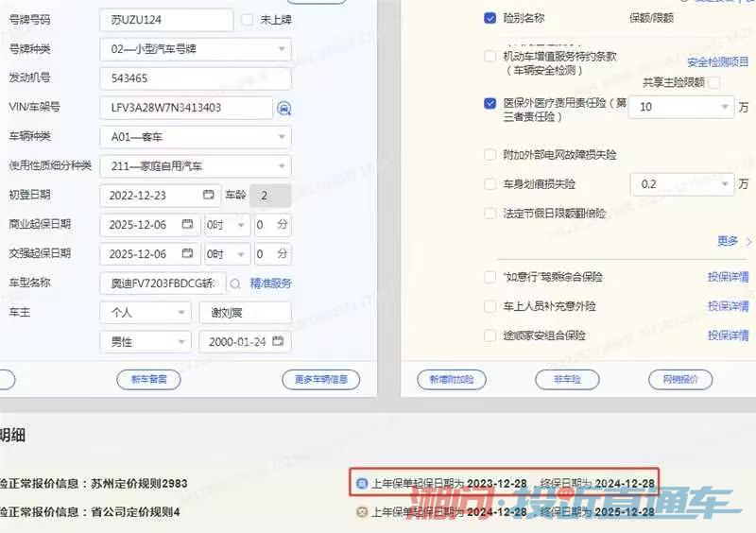The height and width of the screenshot is (533, 756).
Task: Open the 车辆种类 dropdown
Action: (195, 137)
